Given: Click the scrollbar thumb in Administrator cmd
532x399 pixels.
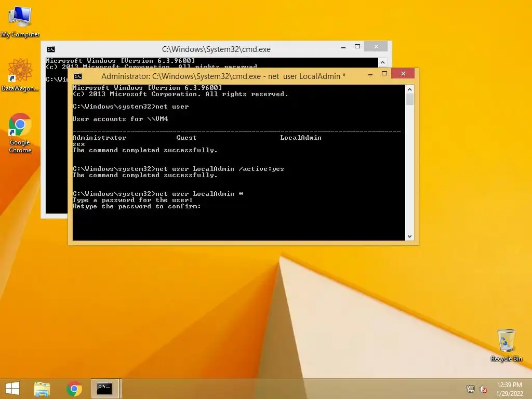Looking at the screenshot, I should (409, 99).
